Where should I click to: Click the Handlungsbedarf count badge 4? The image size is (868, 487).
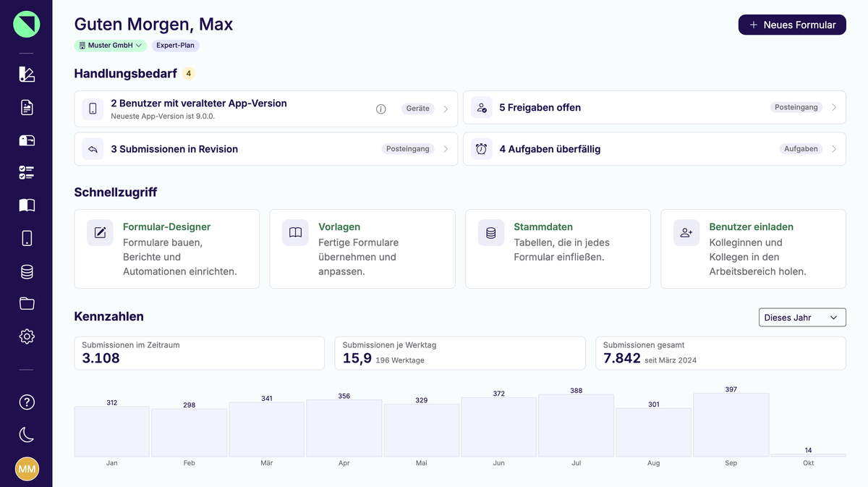(188, 73)
